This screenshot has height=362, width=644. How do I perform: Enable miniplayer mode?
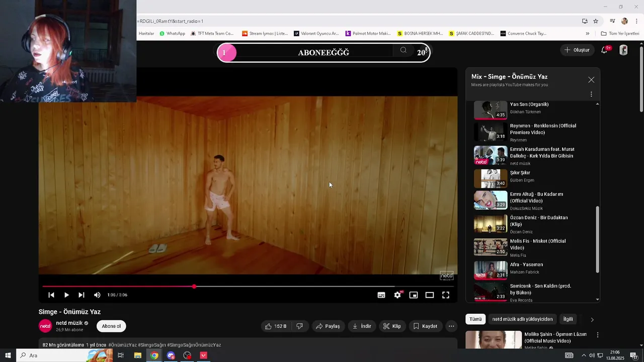[414, 295]
